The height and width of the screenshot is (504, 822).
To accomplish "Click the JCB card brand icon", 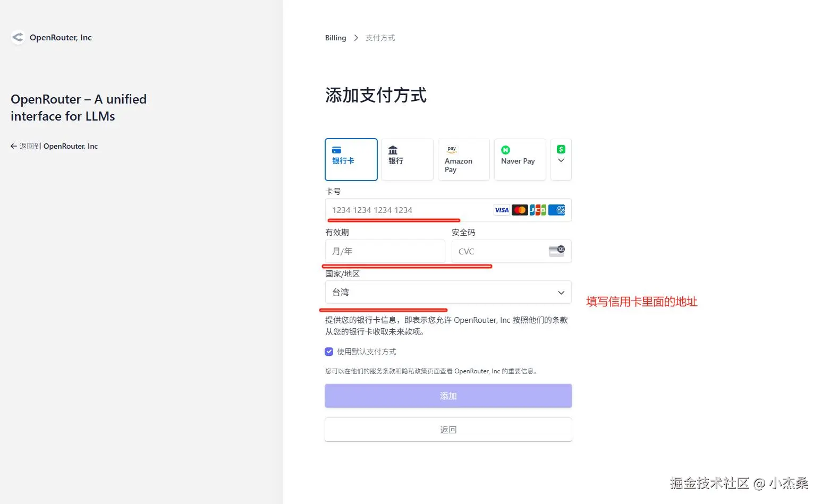I will coord(537,210).
